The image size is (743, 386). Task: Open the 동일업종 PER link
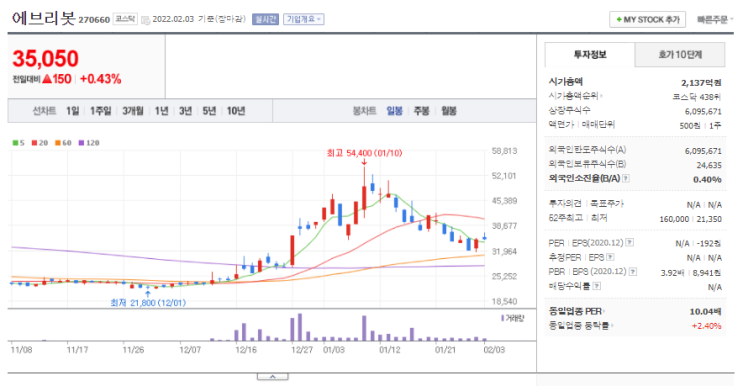[576, 311]
